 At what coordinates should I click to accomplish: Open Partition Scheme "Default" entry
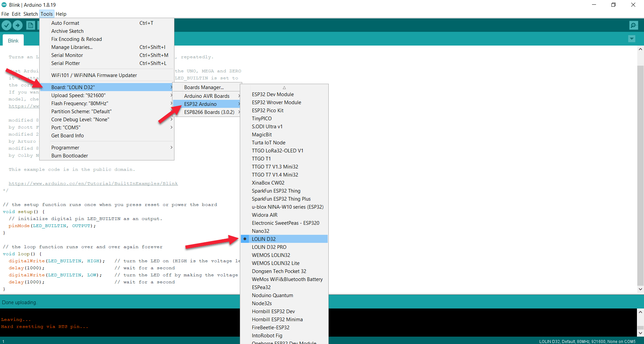click(x=107, y=112)
